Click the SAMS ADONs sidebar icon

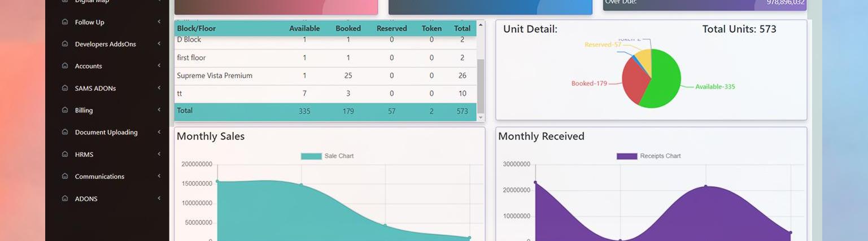click(x=65, y=88)
